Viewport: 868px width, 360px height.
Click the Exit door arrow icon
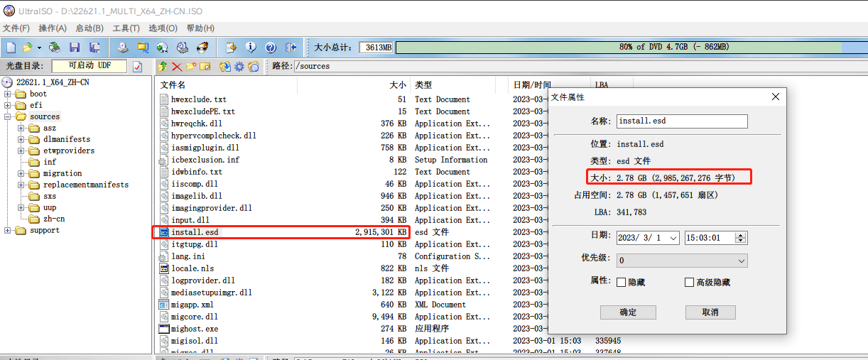291,48
